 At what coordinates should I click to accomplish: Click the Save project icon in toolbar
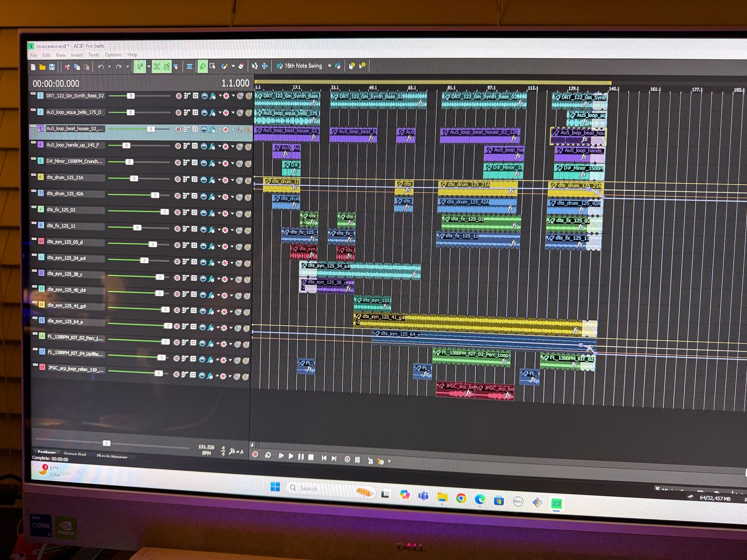tap(52, 67)
